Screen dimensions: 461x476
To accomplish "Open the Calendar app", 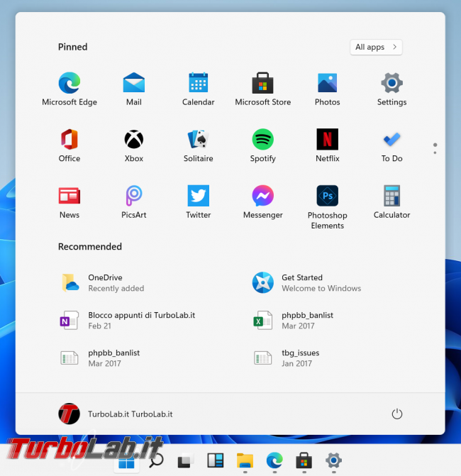I will click(198, 89).
